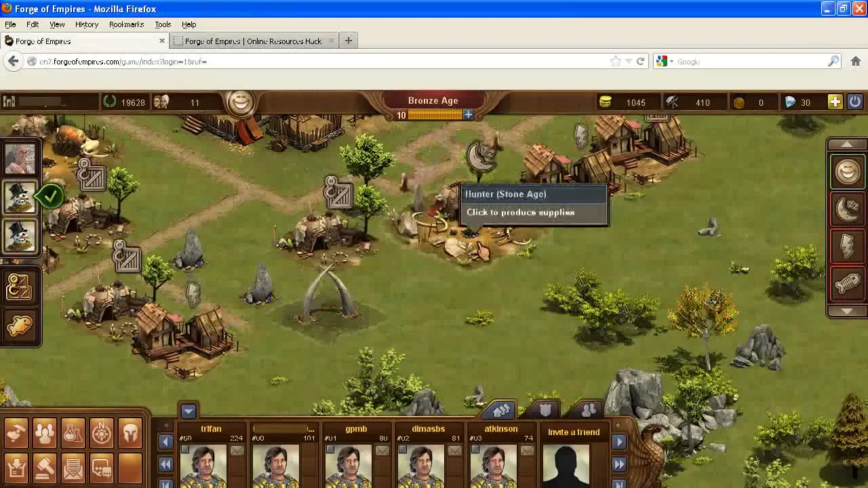Image resolution: width=868 pixels, height=488 pixels.
Task: Collect crate icon above the top-left hut
Action: tap(92, 175)
